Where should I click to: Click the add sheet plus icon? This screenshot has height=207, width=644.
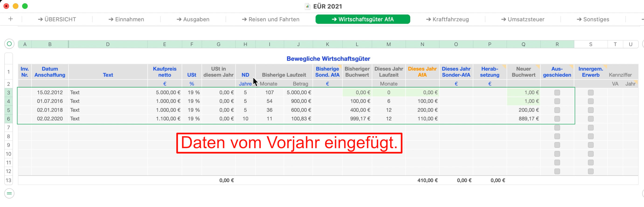click(10, 19)
